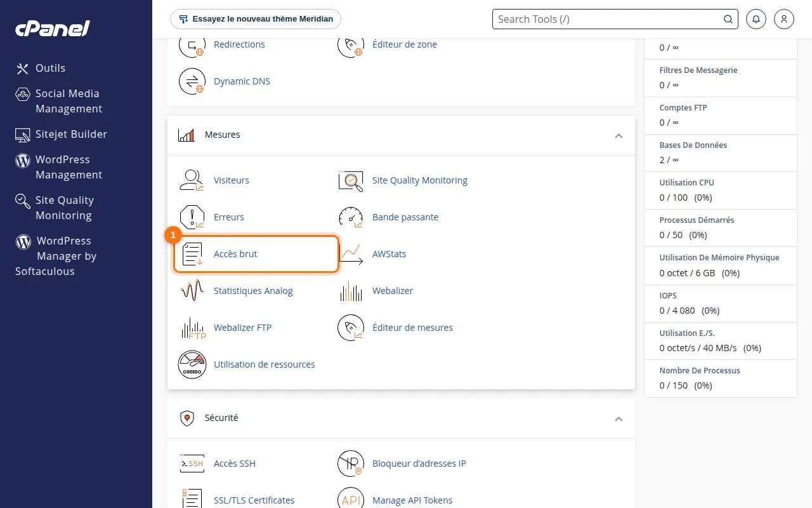Screen dimensions: 812x508
Task: Select the Statistiques Analog wave icon
Action: pos(192,291)
